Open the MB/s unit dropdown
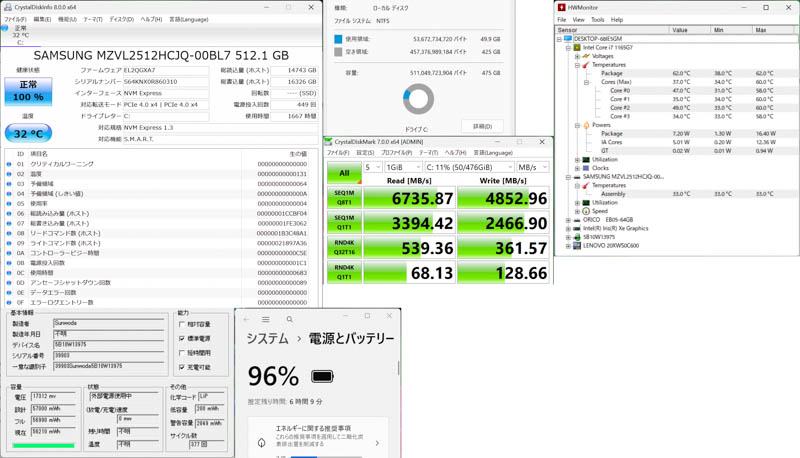 point(532,168)
